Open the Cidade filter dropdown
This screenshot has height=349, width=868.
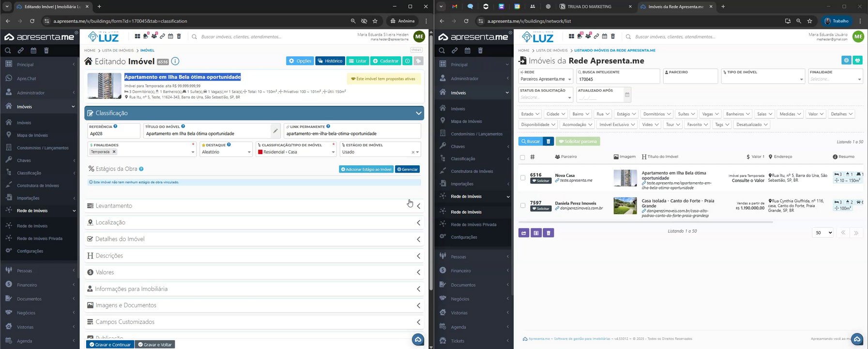(556, 114)
